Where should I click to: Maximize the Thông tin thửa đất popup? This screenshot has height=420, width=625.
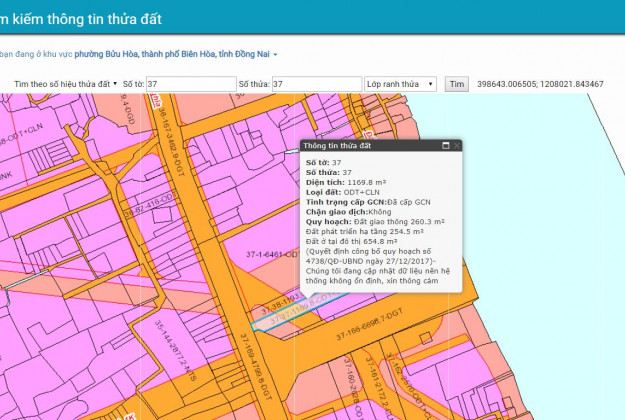pos(446,146)
